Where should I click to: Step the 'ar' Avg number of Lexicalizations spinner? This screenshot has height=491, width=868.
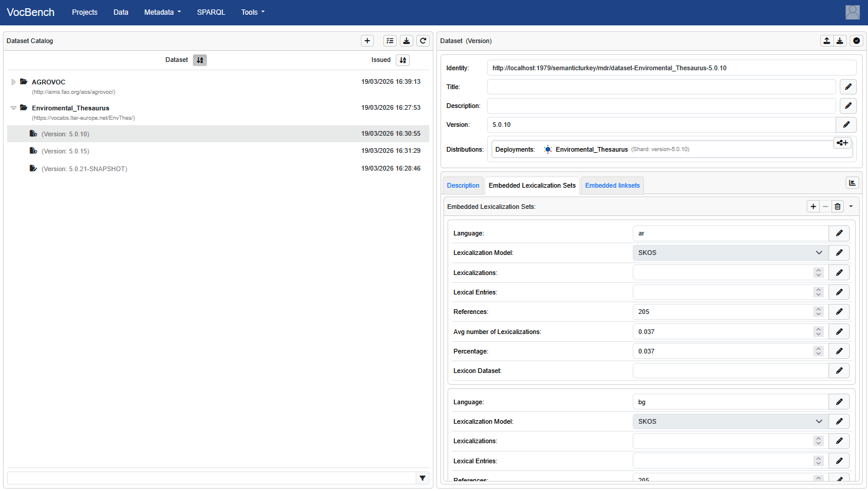tap(818, 332)
